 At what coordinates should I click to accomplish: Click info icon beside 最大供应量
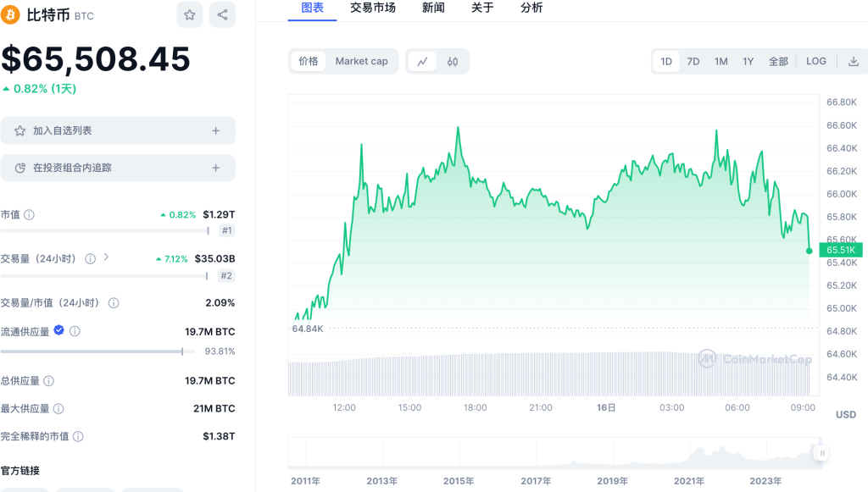[x=58, y=409]
